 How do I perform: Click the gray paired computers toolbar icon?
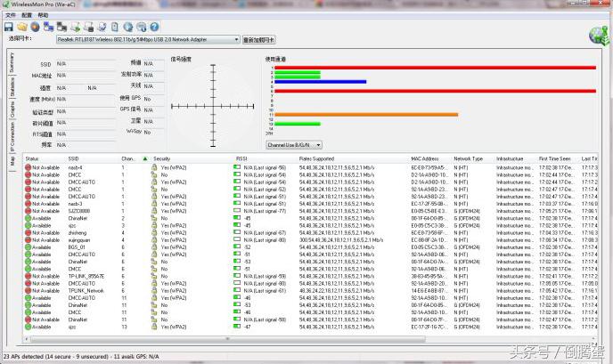click(61, 27)
